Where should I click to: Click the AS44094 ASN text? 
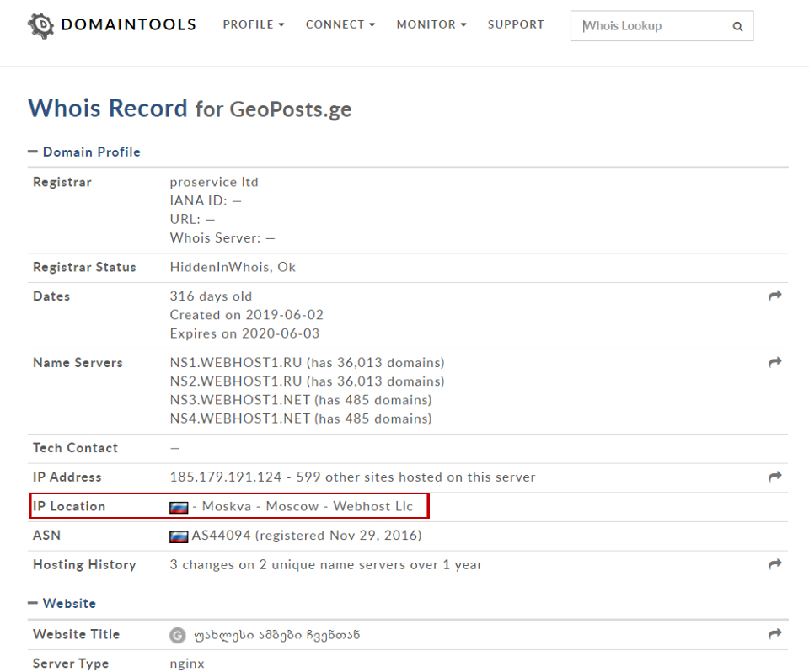coord(221,536)
